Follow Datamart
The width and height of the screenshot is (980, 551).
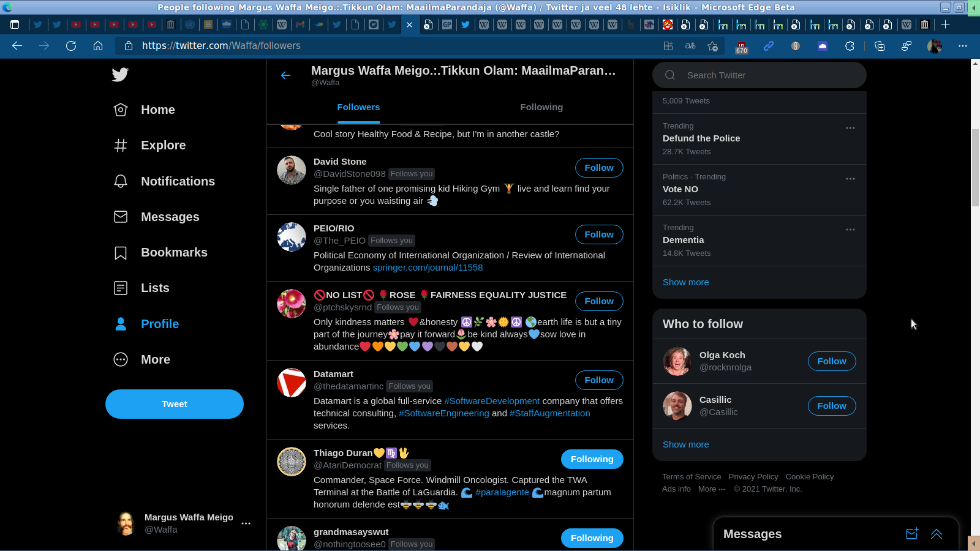pos(599,380)
